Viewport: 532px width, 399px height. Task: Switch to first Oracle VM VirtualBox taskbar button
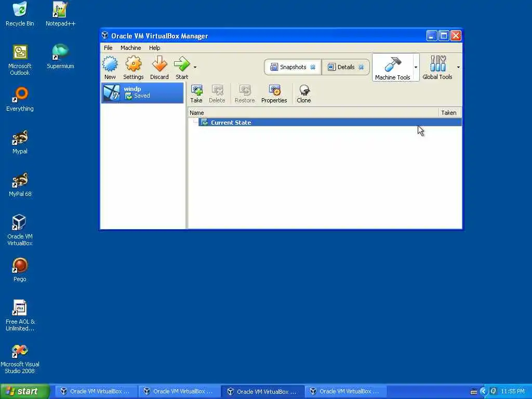96,392
